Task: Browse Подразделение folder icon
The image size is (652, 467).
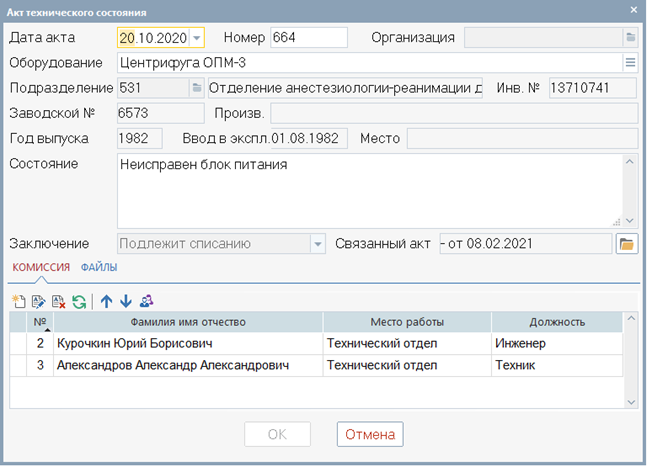Action: [197, 88]
